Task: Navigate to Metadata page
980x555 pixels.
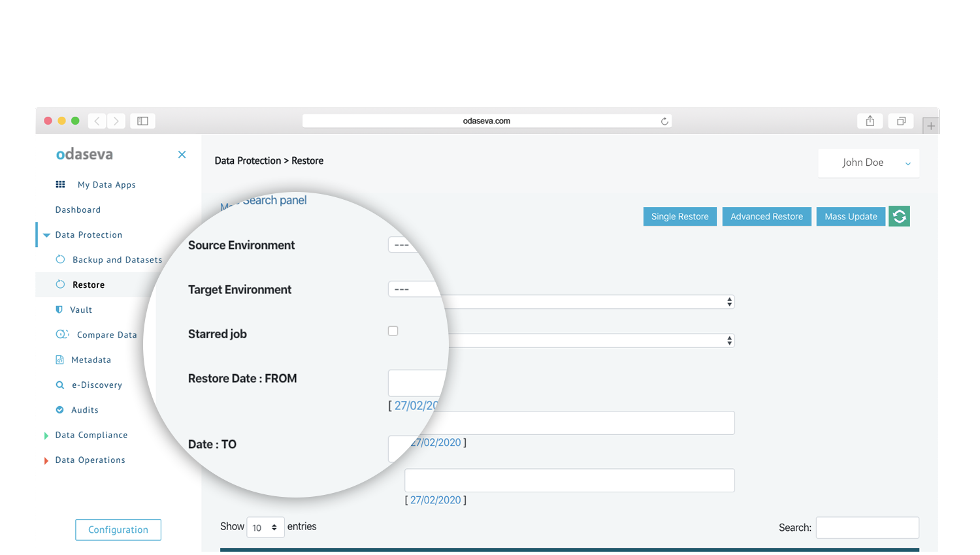Action: point(91,360)
